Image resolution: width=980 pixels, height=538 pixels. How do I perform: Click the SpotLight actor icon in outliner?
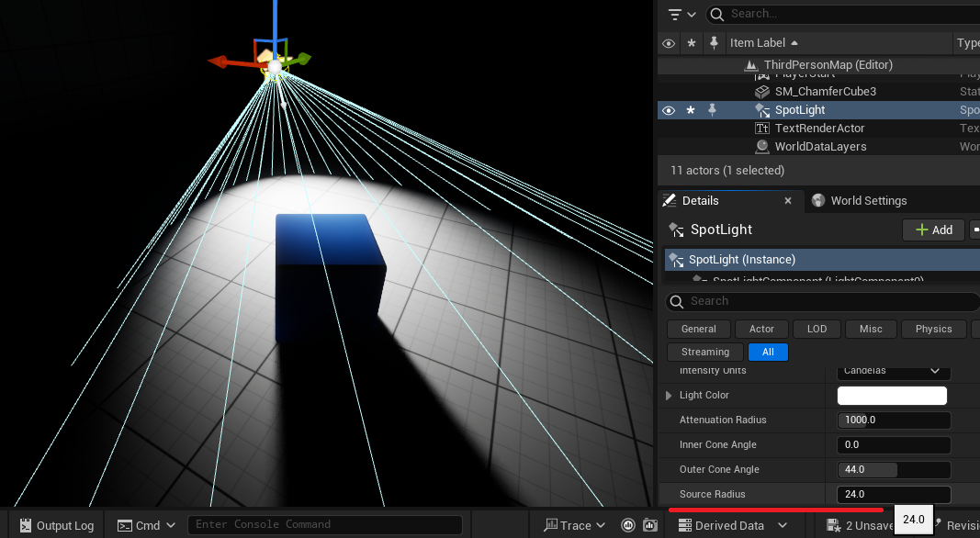tap(762, 110)
